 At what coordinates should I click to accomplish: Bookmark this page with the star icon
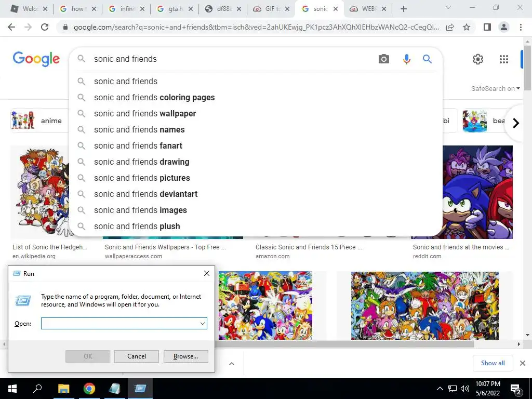(x=467, y=27)
